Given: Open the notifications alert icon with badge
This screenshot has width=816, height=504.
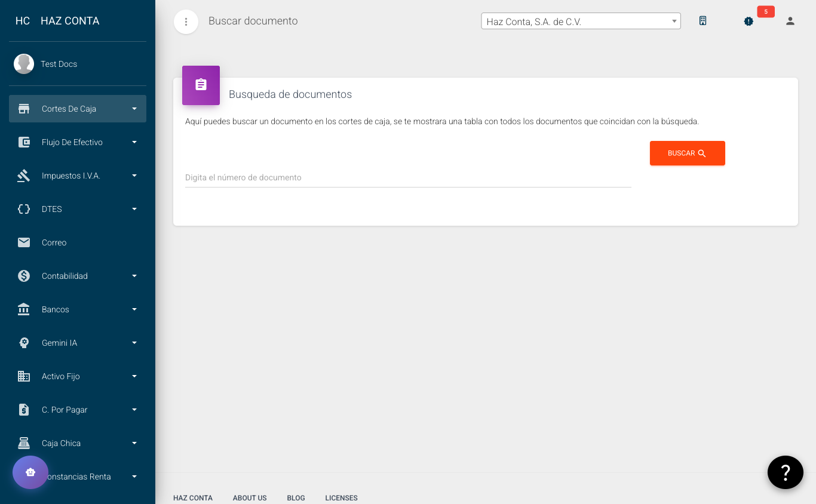Looking at the screenshot, I should click(748, 21).
